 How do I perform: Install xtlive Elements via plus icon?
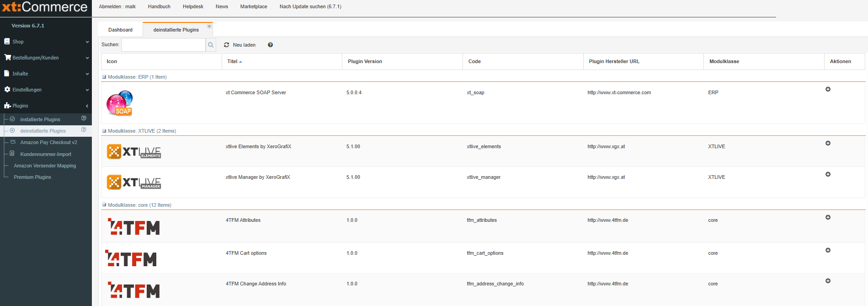click(x=828, y=143)
